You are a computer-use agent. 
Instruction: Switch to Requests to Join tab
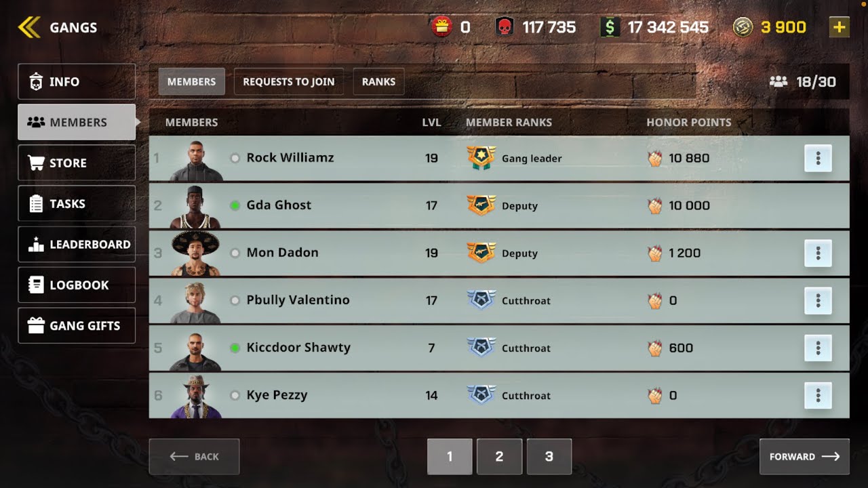pos(289,81)
